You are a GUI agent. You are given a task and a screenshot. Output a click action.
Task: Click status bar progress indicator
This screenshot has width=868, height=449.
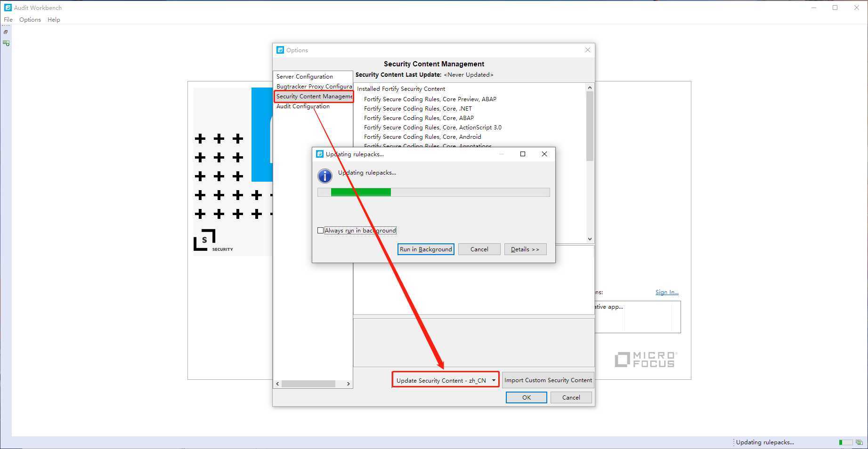pos(845,442)
